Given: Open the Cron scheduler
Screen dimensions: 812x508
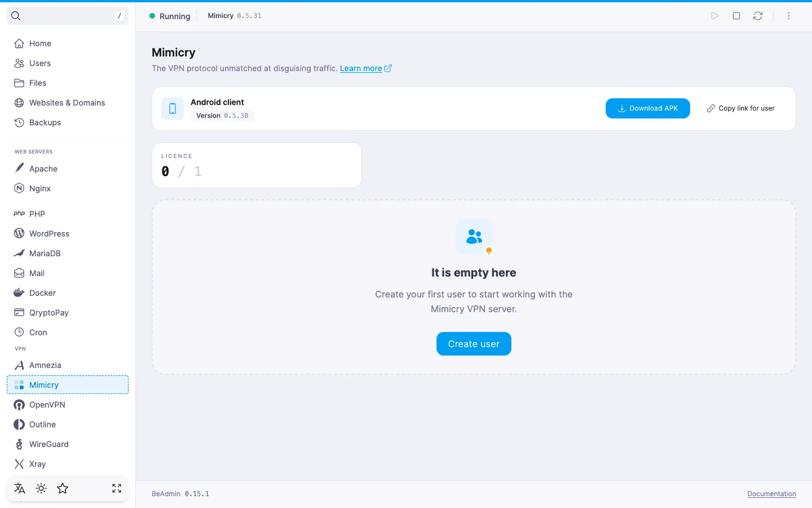Looking at the screenshot, I should pyautogui.click(x=68, y=332).
